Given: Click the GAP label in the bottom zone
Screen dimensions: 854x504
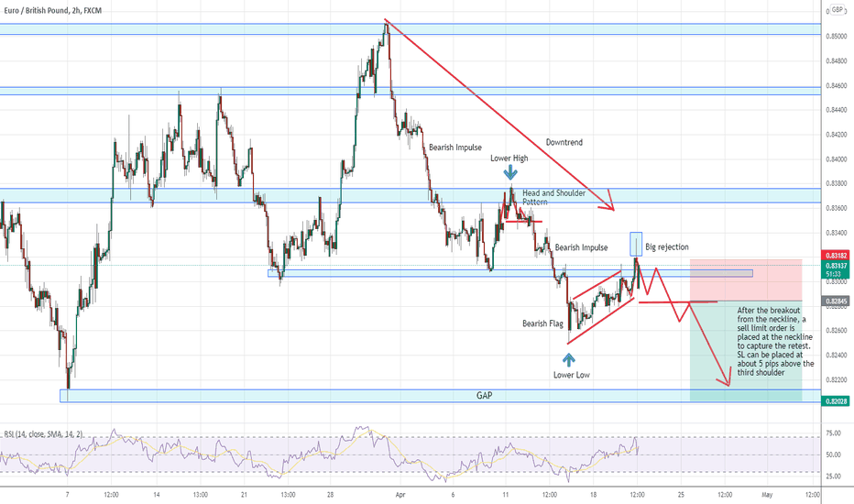Looking at the screenshot, I should 484,396.
